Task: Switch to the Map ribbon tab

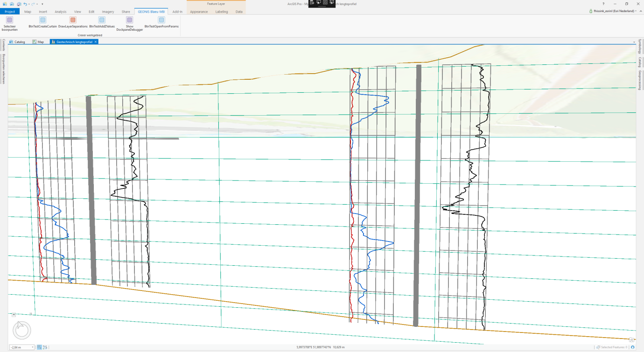Action: [28, 12]
